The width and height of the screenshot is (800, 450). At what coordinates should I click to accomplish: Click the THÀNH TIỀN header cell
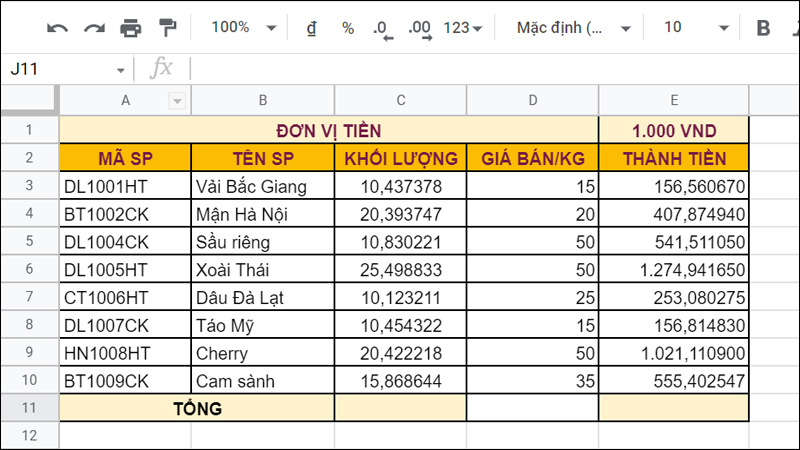pyautogui.click(x=673, y=158)
